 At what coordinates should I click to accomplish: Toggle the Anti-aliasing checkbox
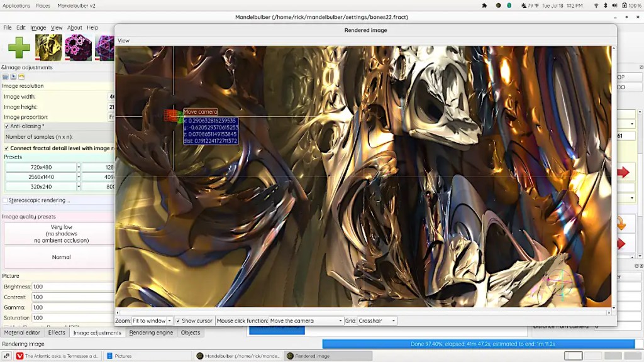point(6,126)
